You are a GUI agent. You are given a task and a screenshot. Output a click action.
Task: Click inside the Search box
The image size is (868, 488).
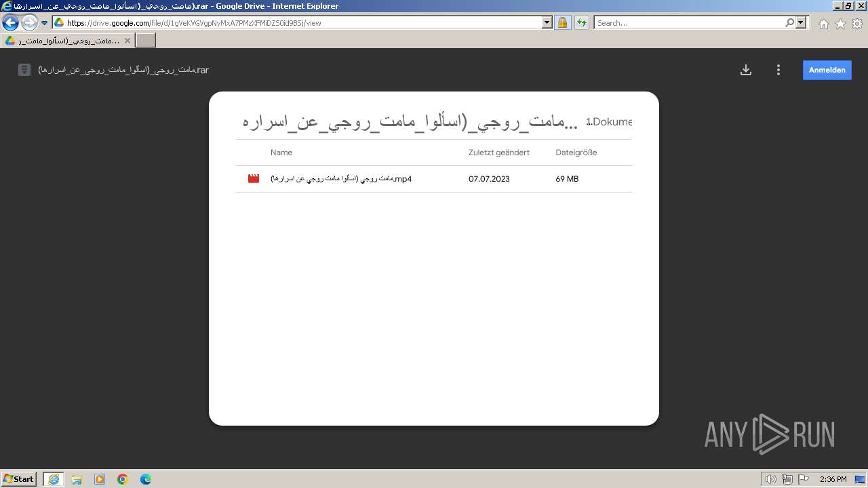click(688, 22)
